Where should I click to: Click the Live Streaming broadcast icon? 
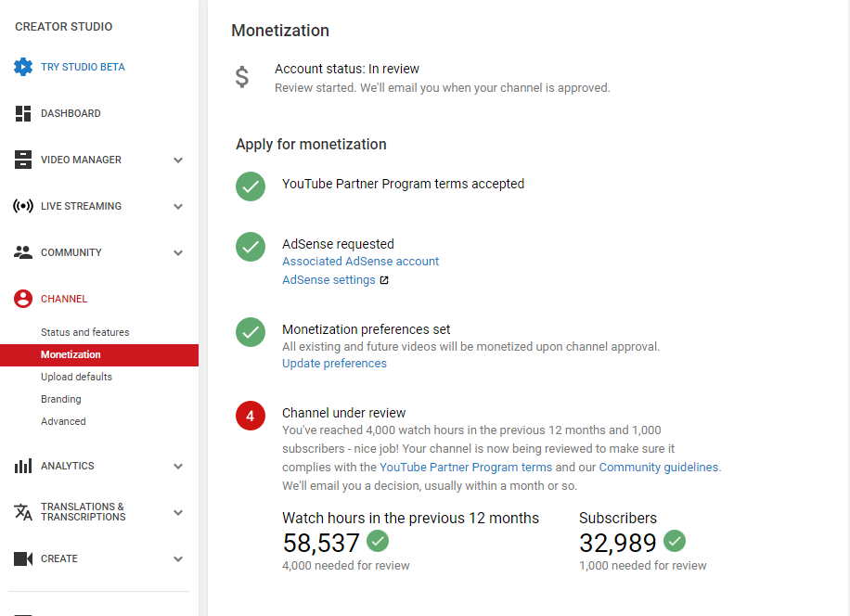pos(23,206)
